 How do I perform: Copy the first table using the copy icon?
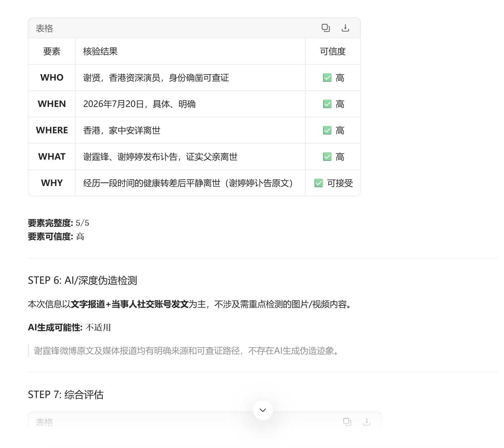325,28
